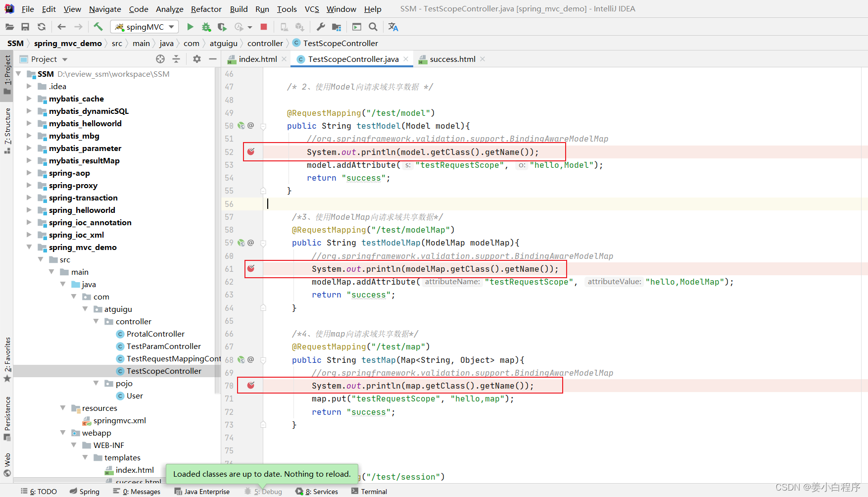This screenshot has width=868, height=497.
Task: Expand the spring-aop module
Action: point(29,173)
